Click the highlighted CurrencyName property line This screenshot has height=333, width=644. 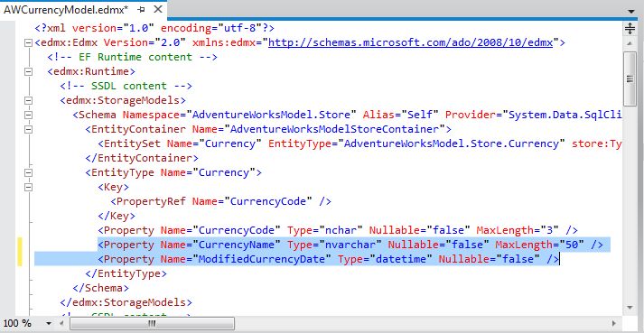coord(350,245)
